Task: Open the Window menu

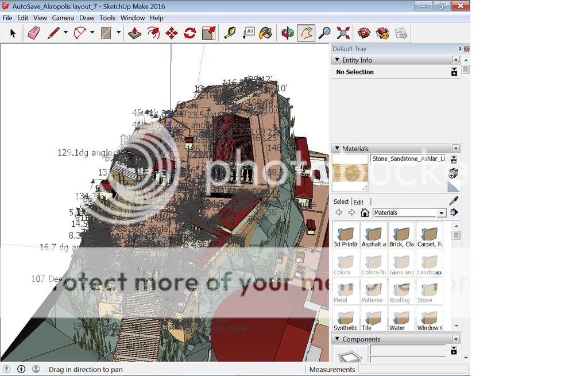Action: (133, 18)
